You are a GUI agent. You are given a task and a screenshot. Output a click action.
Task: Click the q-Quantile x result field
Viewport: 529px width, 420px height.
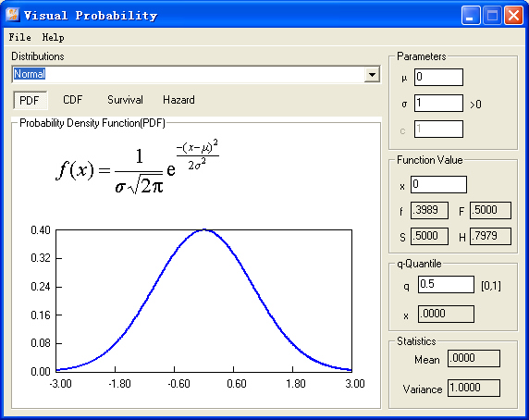(446, 314)
